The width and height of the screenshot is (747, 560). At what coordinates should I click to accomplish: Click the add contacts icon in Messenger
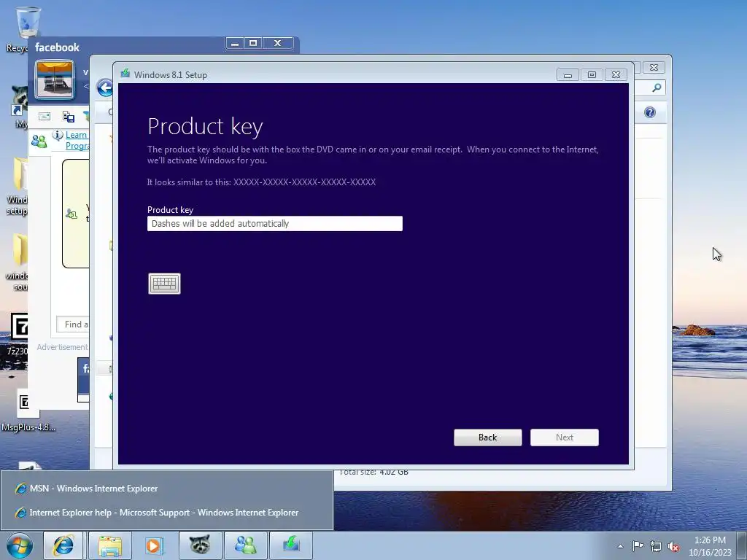pos(39,141)
